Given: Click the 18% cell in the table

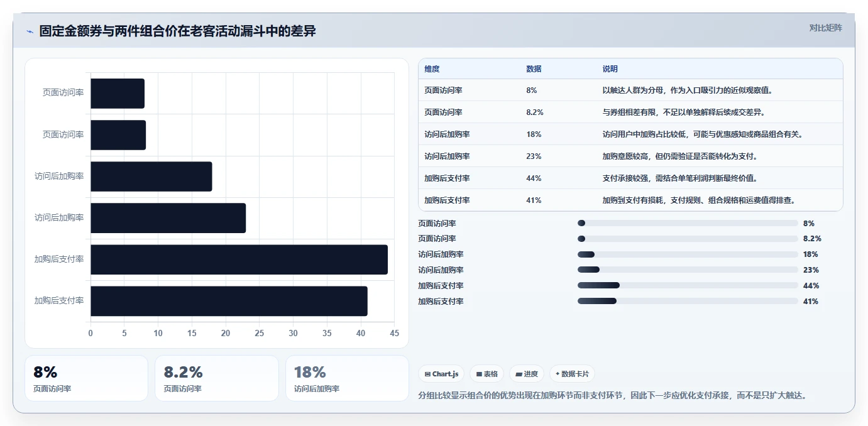Looking at the screenshot, I should pyautogui.click(x=534, y=134).
